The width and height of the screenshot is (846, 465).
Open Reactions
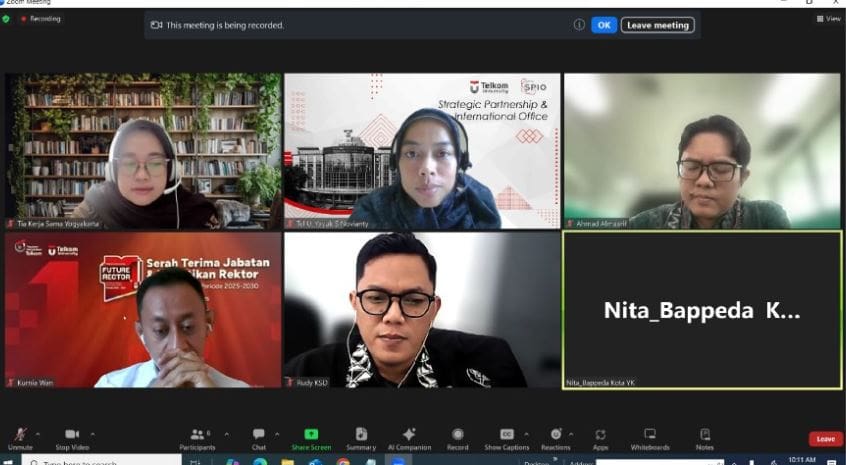555,437
